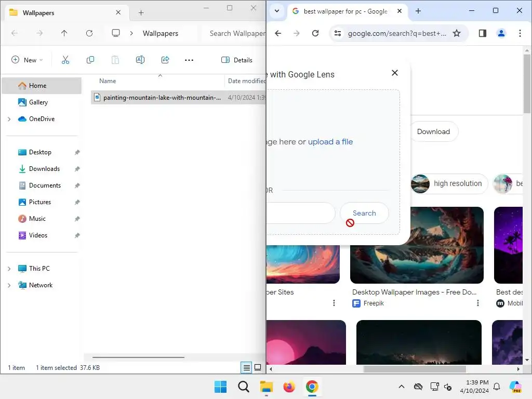Click the Copy icon in File Explorer toolbar
The height and width of the screenshot is (399, 532).
[90, 60]
